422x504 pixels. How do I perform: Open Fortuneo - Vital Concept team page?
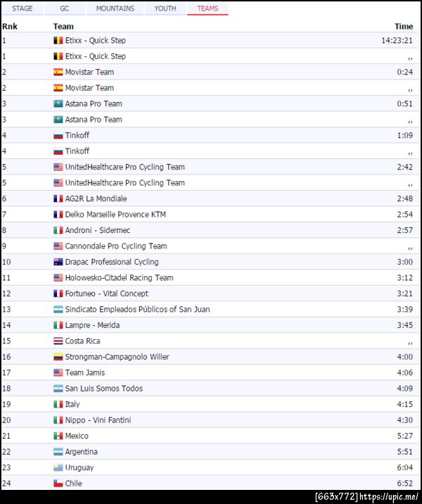point(107,294)
